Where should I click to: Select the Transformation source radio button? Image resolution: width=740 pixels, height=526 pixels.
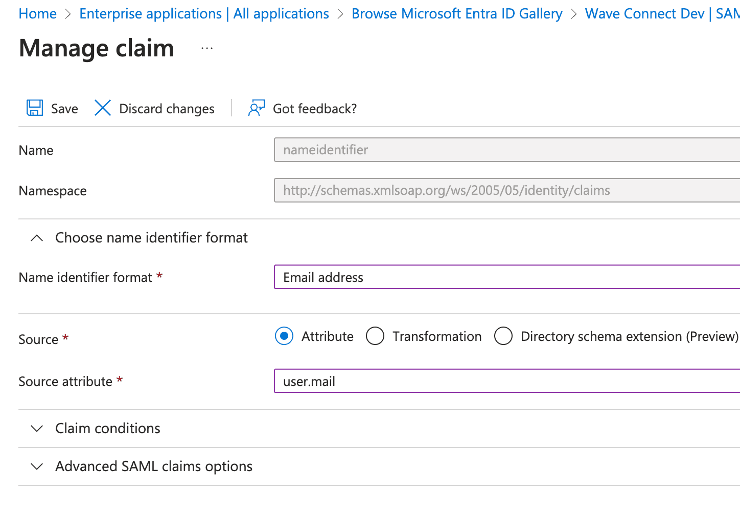pos(375,336)
